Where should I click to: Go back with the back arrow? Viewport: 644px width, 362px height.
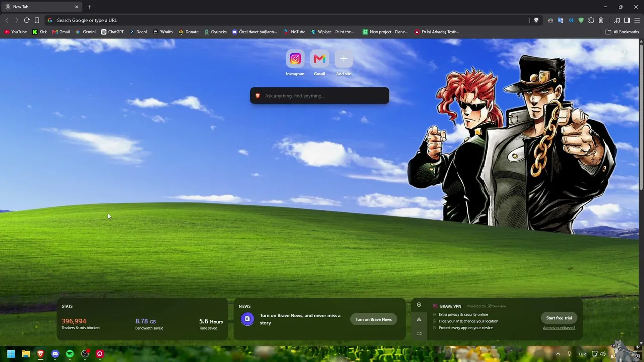click(x=7, y=20)
